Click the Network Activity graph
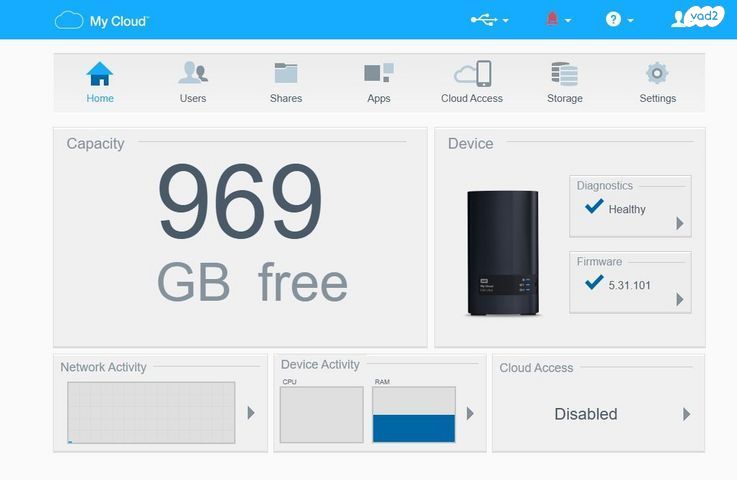737x480 pixels. pyautogui.click(x=151, y=413)
